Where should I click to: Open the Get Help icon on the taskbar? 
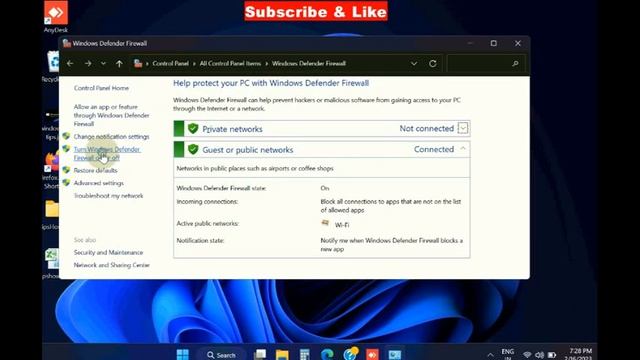pyautogui.click(x=350, y=353)
